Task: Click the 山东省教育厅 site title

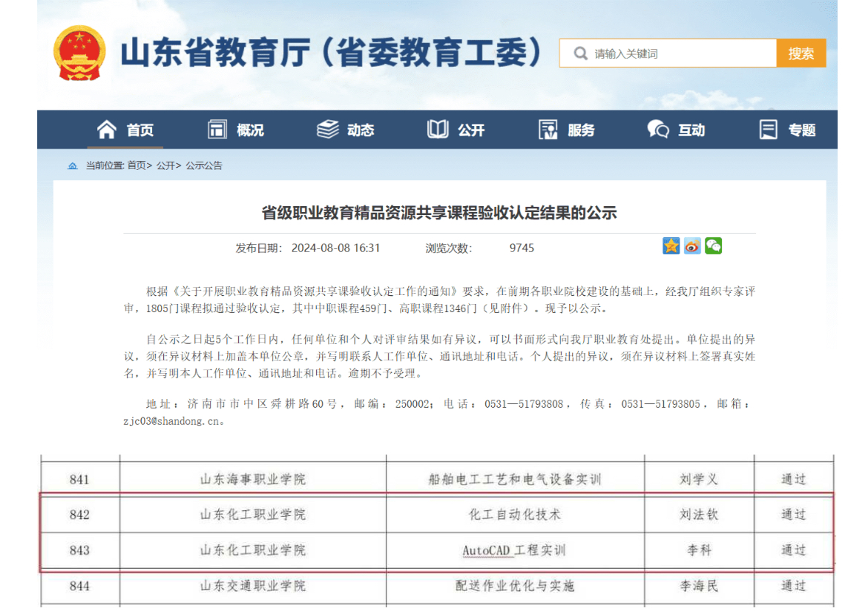Action: click(332, 53)
